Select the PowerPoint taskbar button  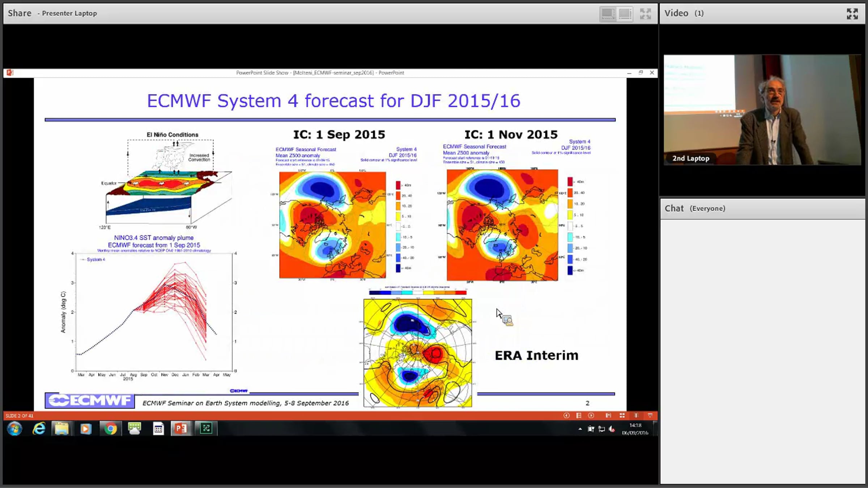pyautogui.click(x=181, y=429)
